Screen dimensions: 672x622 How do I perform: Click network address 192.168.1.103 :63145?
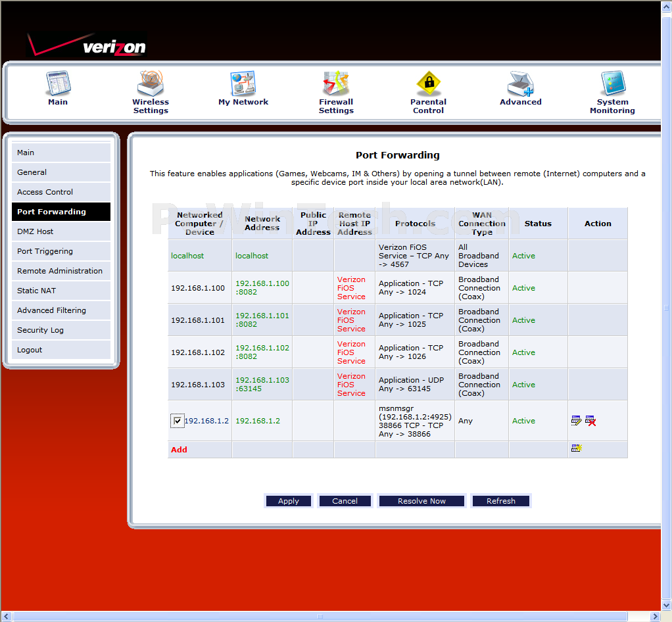pos(262,384)
